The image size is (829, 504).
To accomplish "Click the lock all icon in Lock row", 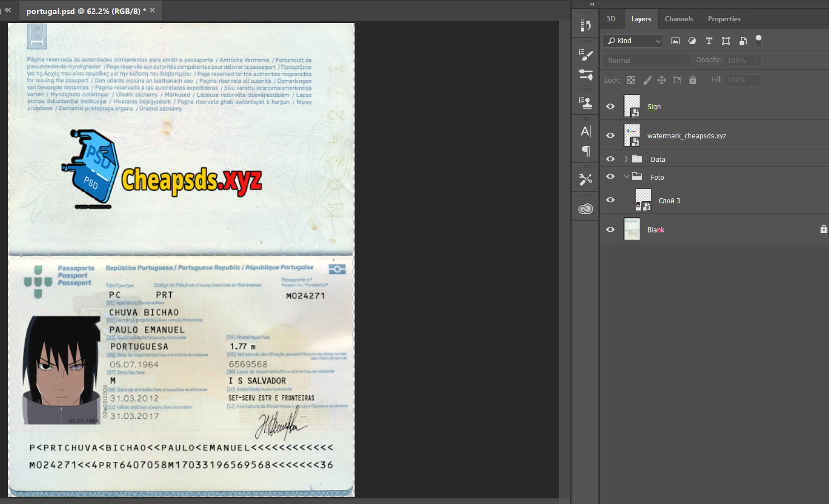I will point(693,80).
